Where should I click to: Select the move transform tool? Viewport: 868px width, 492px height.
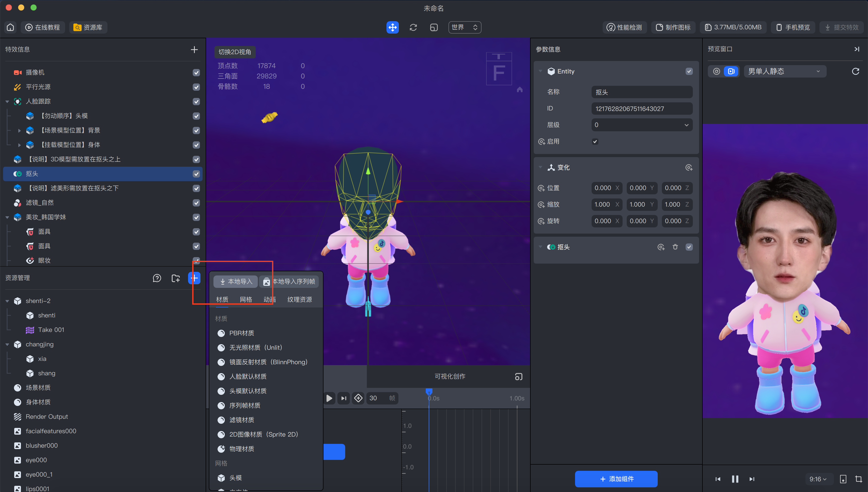(392, 27)
